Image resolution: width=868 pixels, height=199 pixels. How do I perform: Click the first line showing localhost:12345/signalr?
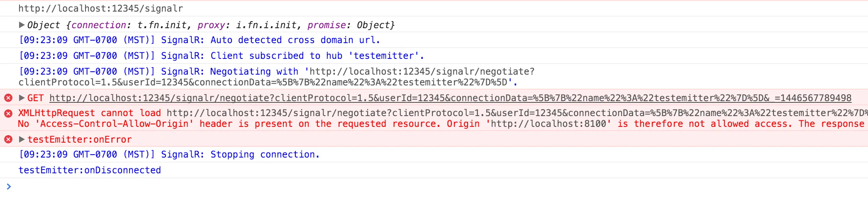[x=100, y=9]
